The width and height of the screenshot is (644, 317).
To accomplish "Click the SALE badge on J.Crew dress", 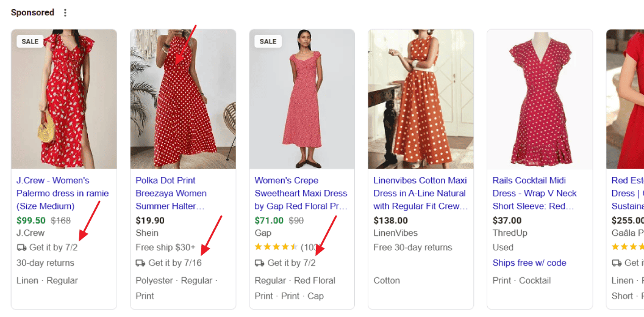I will (30, 42).
